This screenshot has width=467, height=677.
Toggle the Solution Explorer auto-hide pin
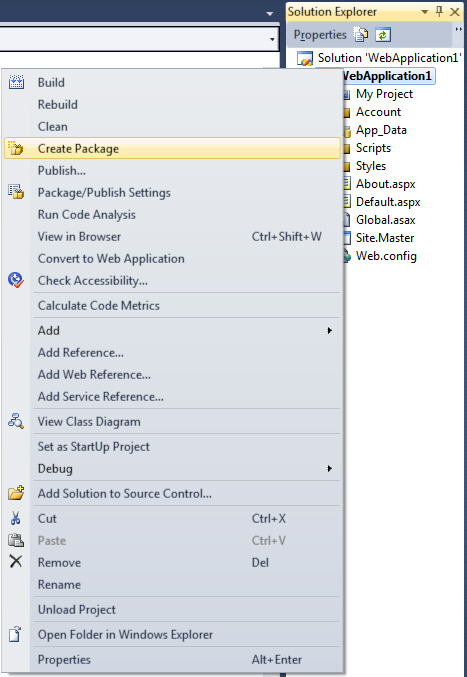click(x=439, y=12)
